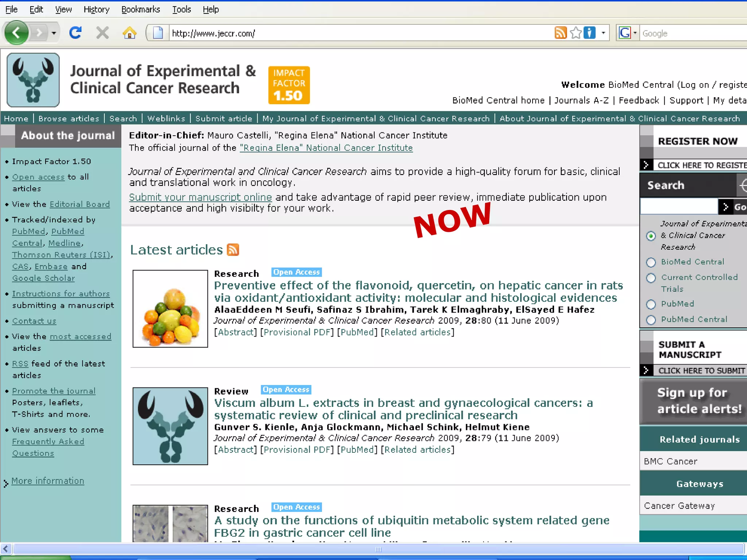Screen dimensions: 747x560
Task: Expand the More information link arrow
Action: click(6, 483)
